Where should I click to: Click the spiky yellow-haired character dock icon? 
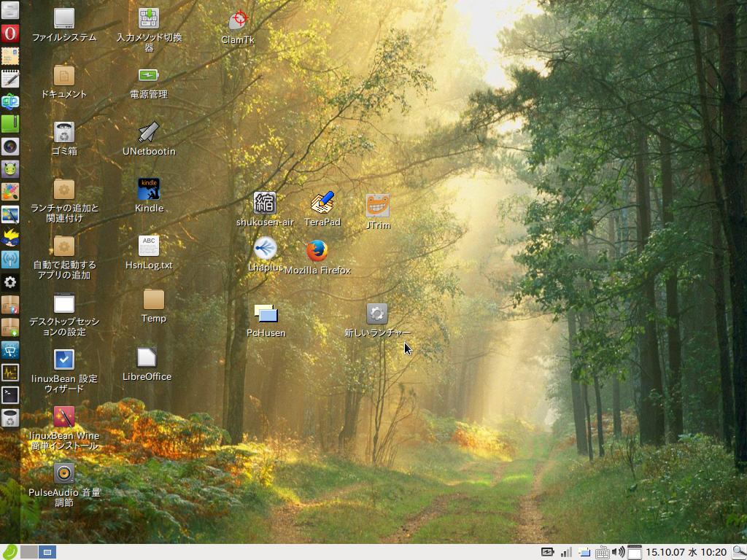click(10, 237)
